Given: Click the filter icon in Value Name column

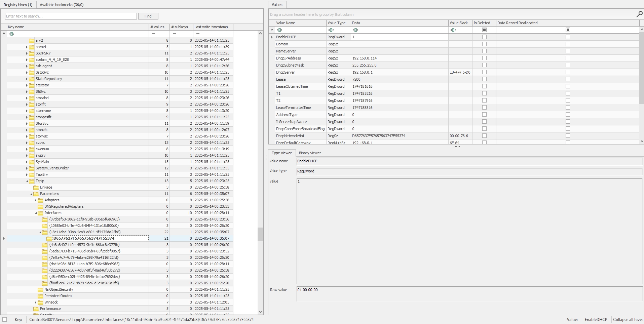Looking at the screenshot, I should (x=279, y=30).
